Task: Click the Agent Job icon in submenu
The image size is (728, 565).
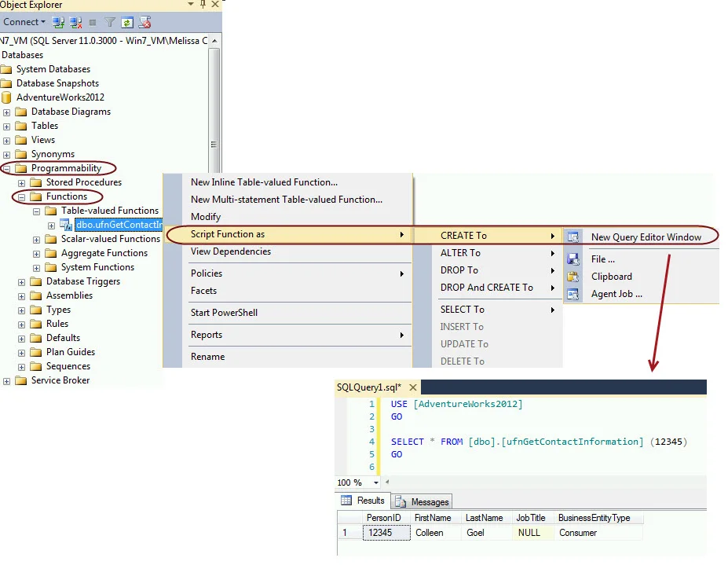Action: (573, 294)
